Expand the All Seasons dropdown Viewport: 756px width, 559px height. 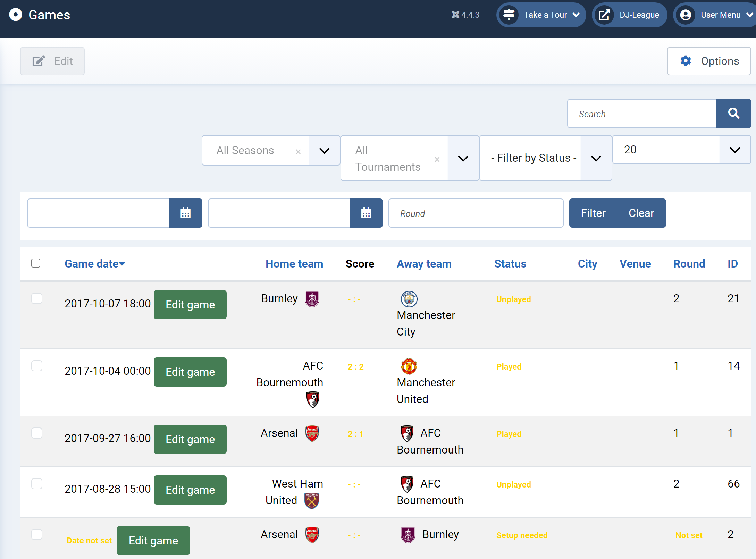pyautogui.click(x=324, y=151)
